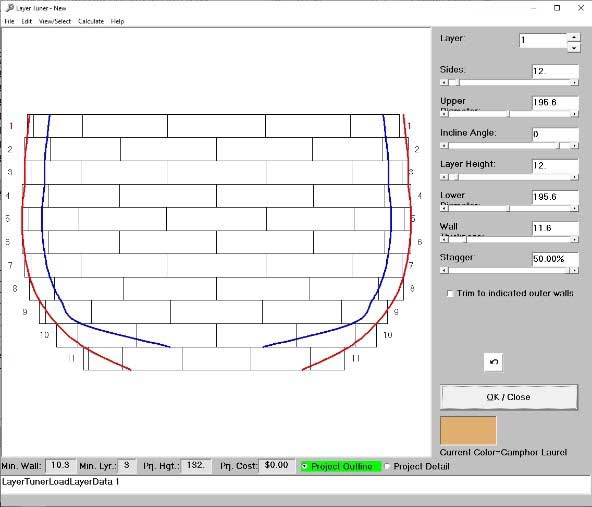This screenshot has height=507, width=592.
Task: Click right arrow of Upper Diameter slider
Action: pos(574,114)
